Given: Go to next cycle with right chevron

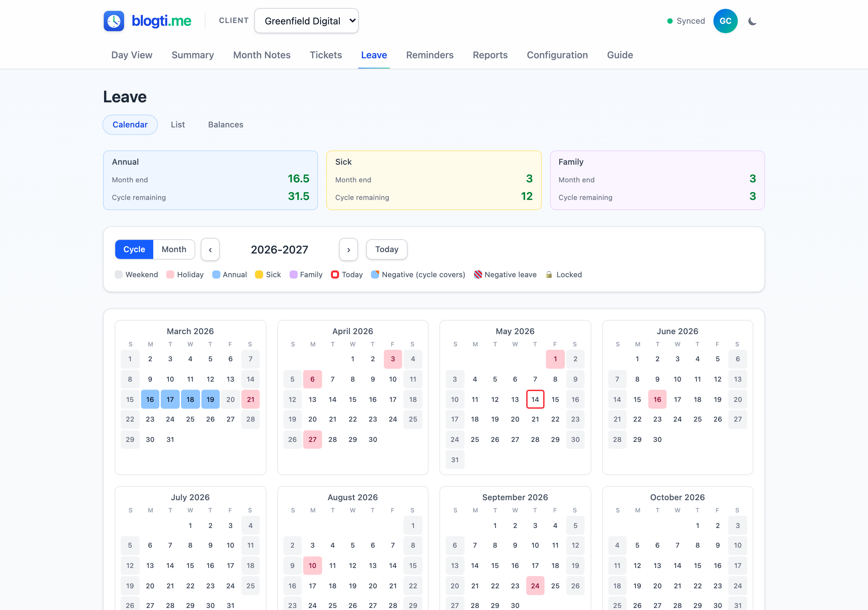Looking at the screenshot, I should click(x=349, y=249).
